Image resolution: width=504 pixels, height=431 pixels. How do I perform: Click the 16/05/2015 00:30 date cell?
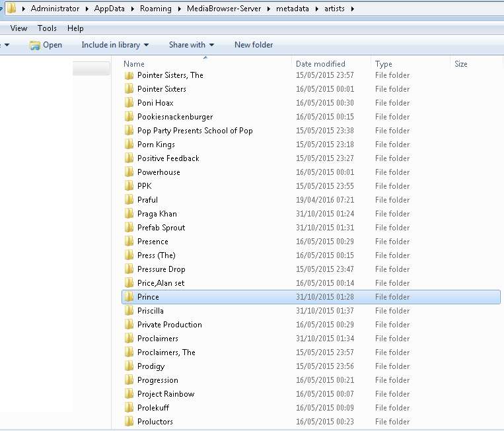tap(325, 103)
